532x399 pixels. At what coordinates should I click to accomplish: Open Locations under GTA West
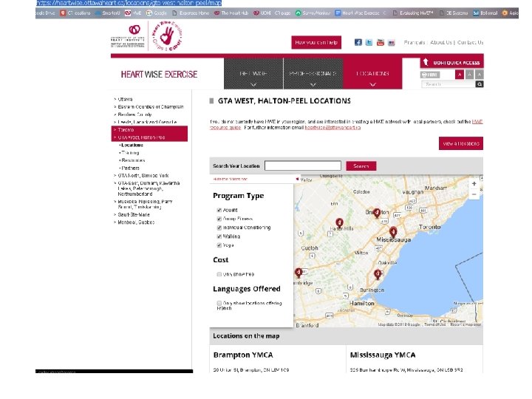[132, 145]
